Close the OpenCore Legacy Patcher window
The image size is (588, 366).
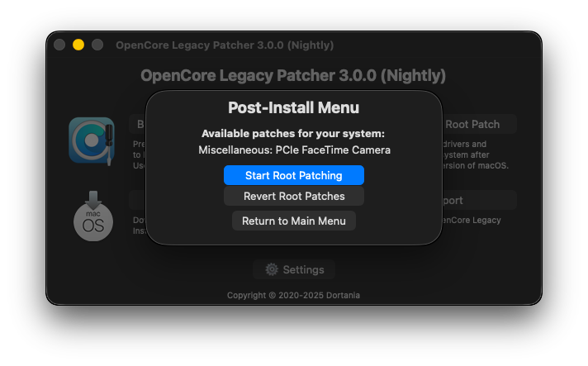pos(59,45)
